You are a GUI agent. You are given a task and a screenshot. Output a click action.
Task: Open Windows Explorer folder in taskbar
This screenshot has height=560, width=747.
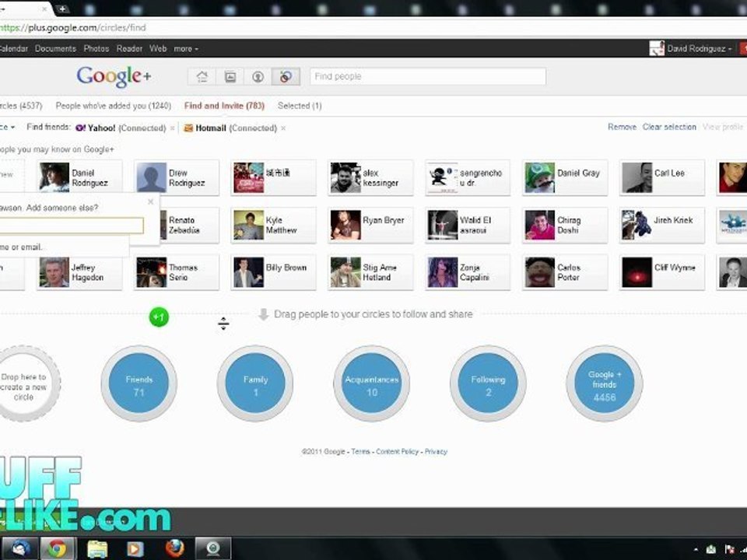(x=97, y=549)
